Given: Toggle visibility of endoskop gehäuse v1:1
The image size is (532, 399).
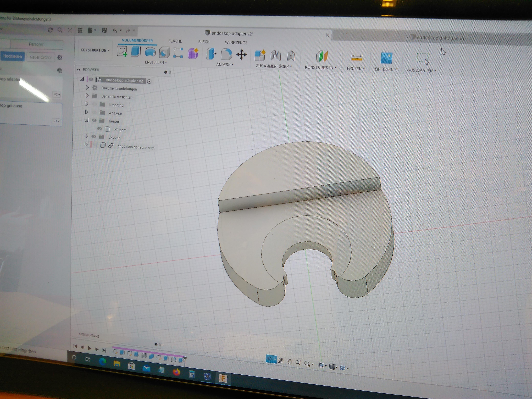Looking at the screenshot, I should point(95,145).
